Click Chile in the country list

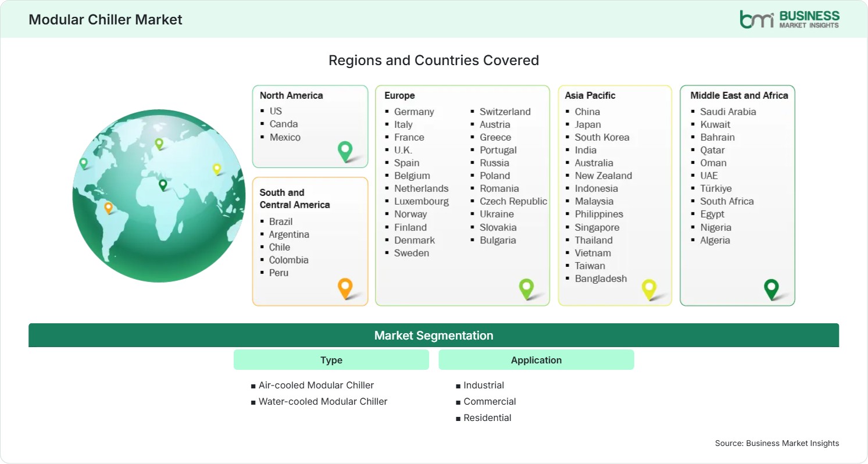[x=280, y=247]
